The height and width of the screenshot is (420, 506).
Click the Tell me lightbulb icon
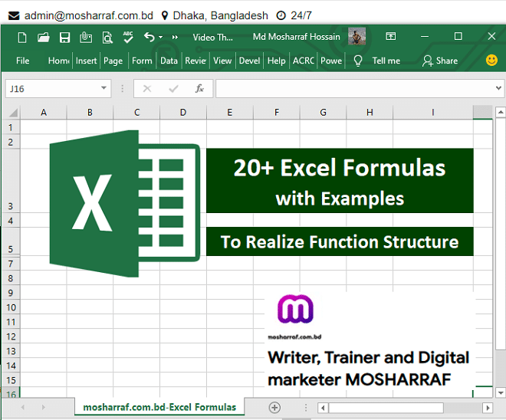tap(358, 61)
